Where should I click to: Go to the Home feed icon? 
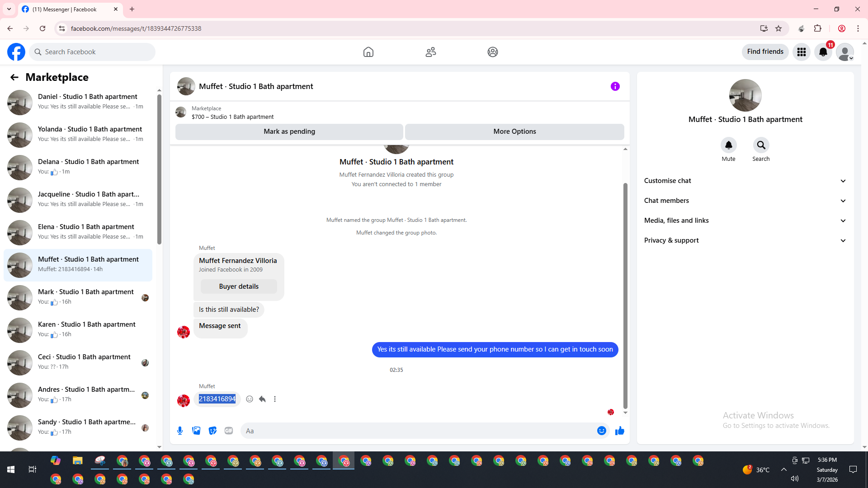tap(368, 52)
